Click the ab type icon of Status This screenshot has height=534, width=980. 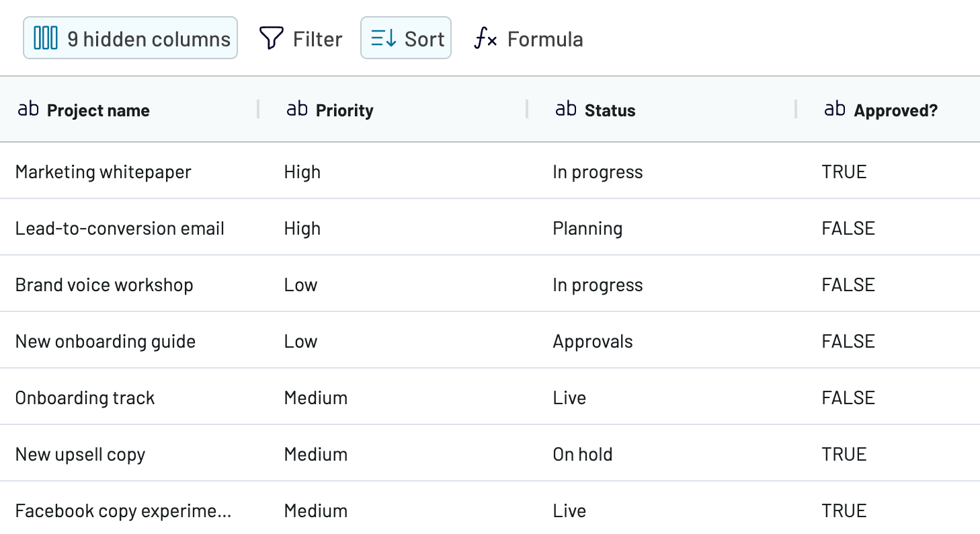566,109
